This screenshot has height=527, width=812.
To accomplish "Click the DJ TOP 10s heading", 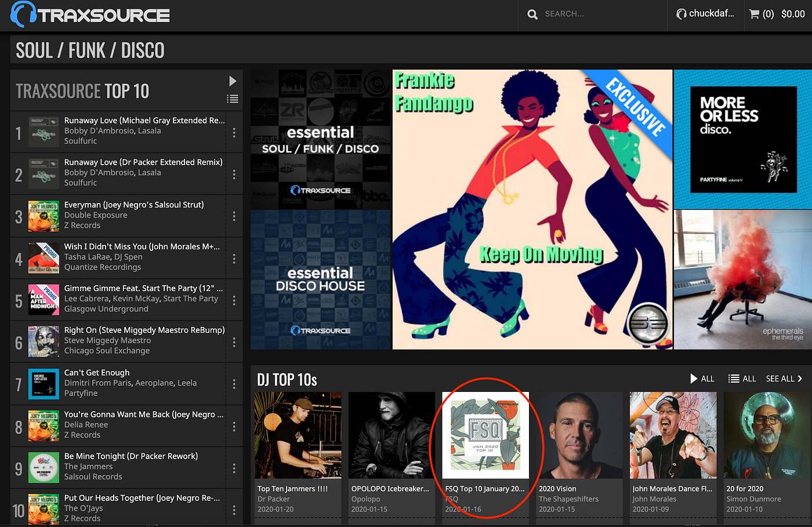I will [x=287, y=380].
